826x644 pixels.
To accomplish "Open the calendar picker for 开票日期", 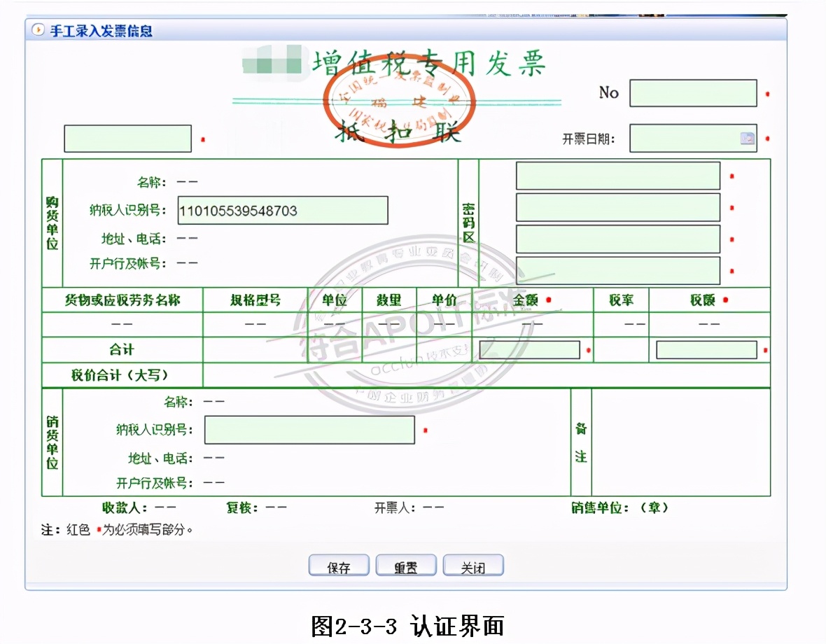I will tap(748, 137).
